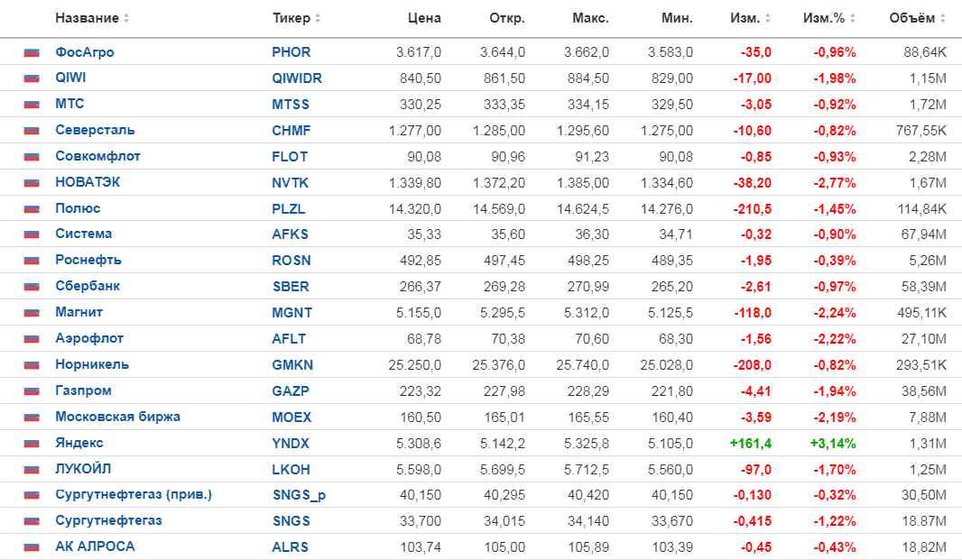
Task: Select Магнит opening price 5.295,5
Action: 503,313
